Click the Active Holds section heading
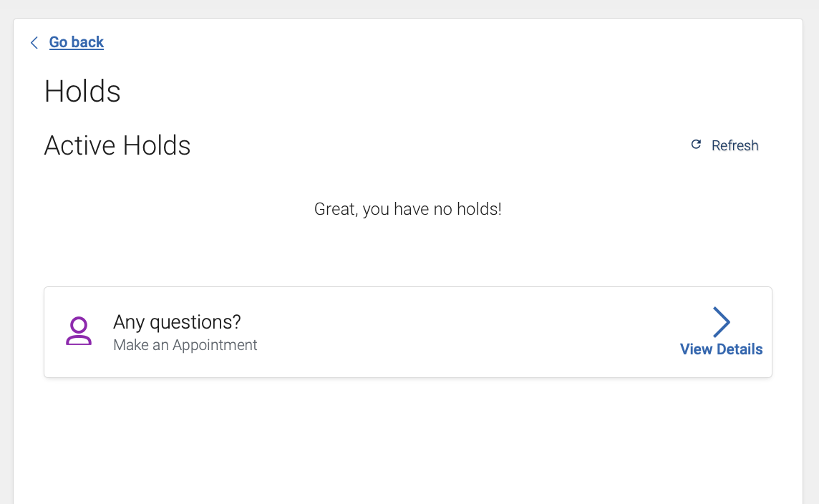 point(117,145)
